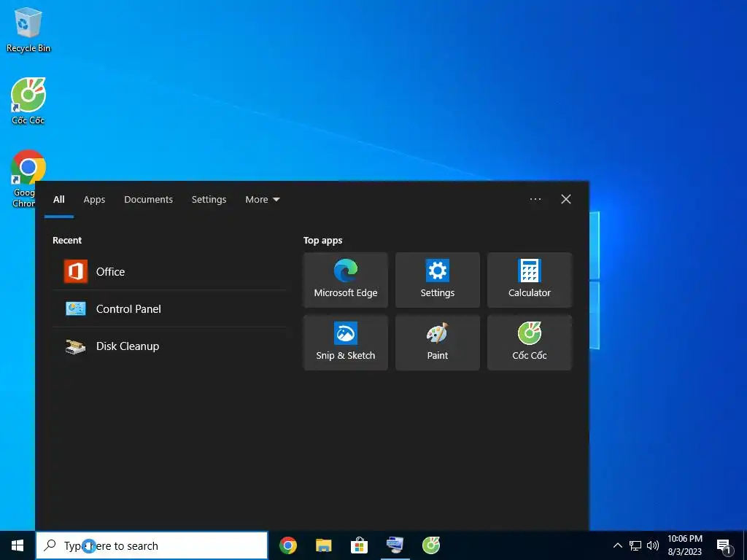Switch to the Settings search tab
This screenshot has height=560, width=747.
point(209,200)
